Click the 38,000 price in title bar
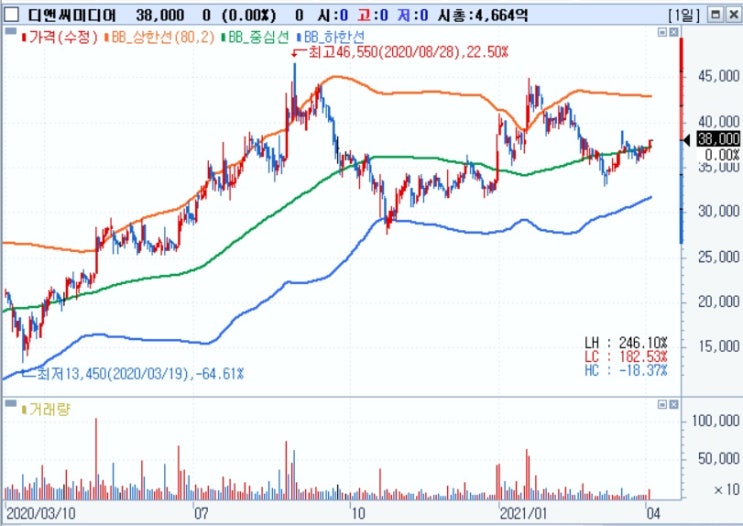The width and height of the screenshot is (743, 526). coord(160,15)
